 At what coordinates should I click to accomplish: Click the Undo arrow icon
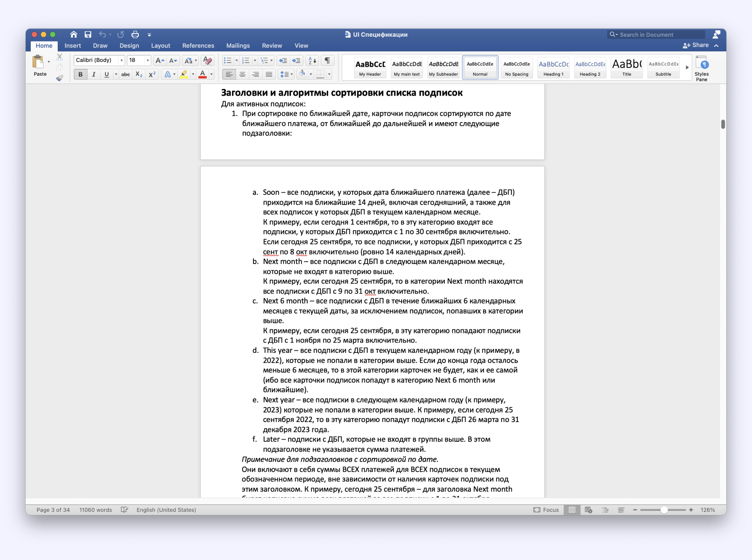[102, 35]
